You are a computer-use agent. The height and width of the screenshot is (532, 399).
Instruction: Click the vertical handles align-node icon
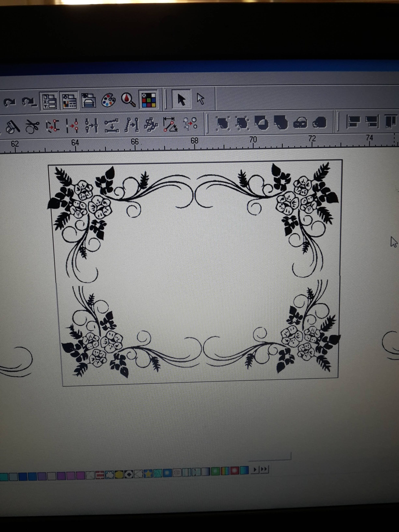[x=91, y=125]
